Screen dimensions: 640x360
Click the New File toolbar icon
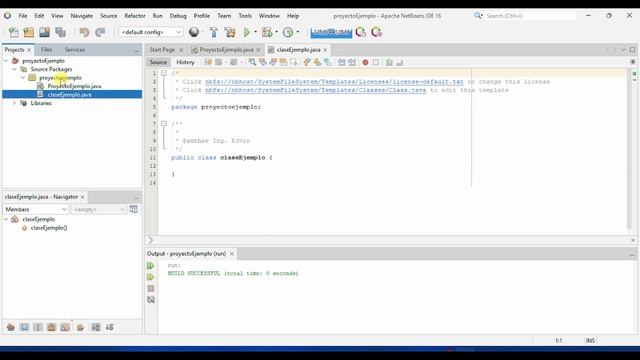(13, 32)
